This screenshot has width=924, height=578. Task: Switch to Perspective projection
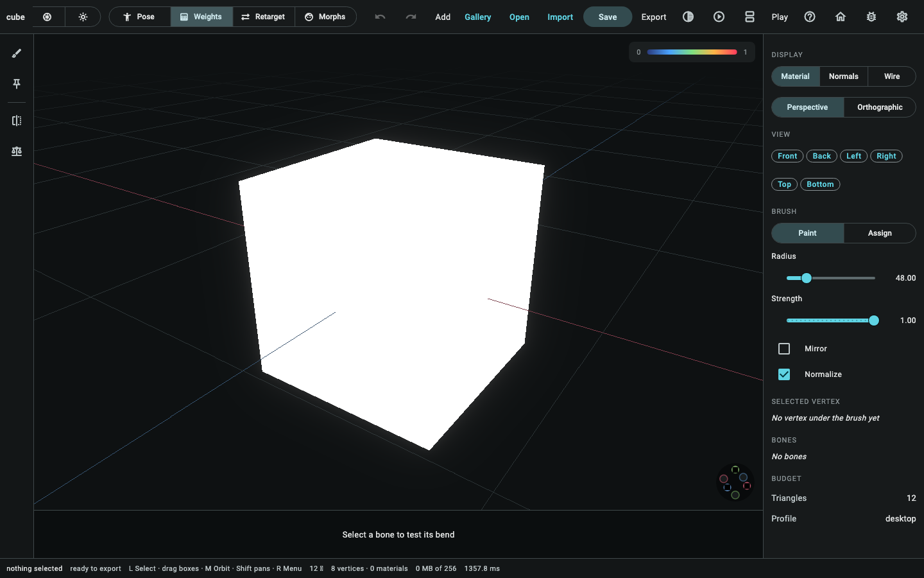tap(808, 107)
